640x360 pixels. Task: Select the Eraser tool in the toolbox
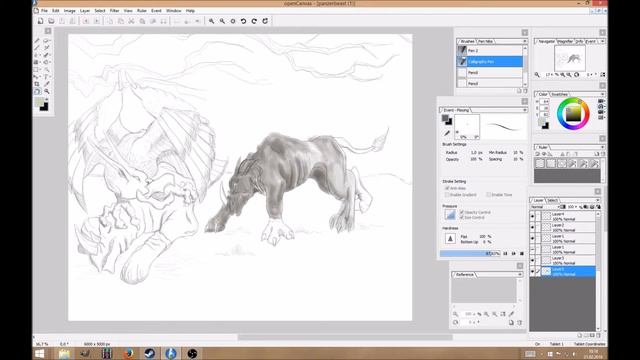[x=47, y=40]
